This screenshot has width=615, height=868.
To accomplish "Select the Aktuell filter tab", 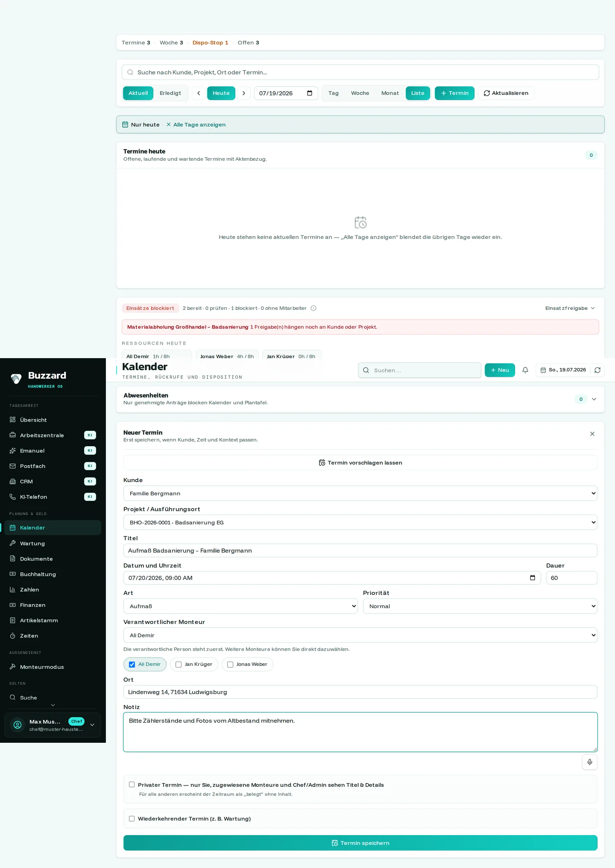I will click(x=138, y=93).
